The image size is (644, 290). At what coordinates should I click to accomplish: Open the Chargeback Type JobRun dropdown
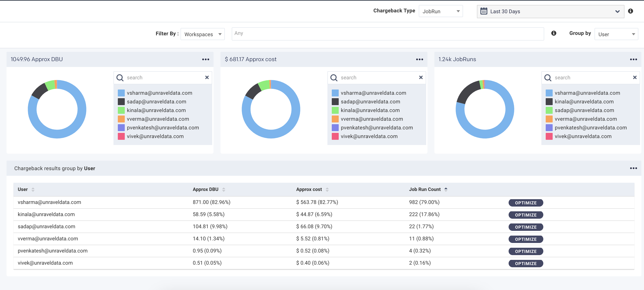pos(440,11)
